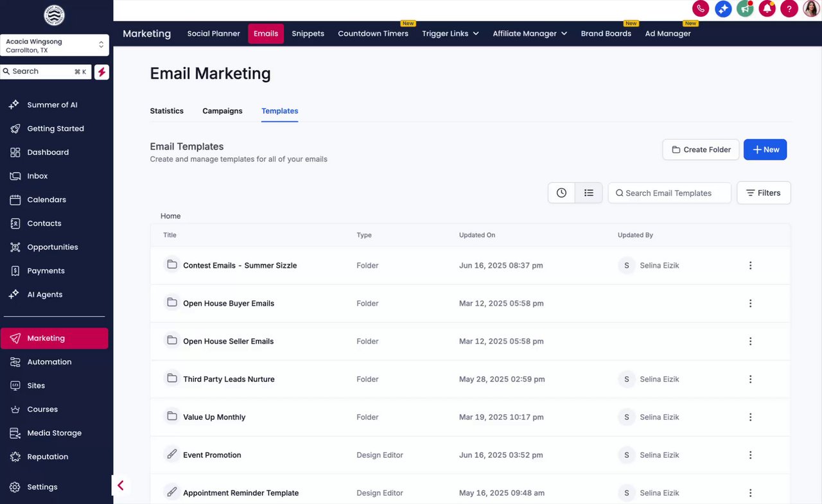Screen dimensions: 822x504
Task: Open the notifications bell icon
Action: pos(767,8)
